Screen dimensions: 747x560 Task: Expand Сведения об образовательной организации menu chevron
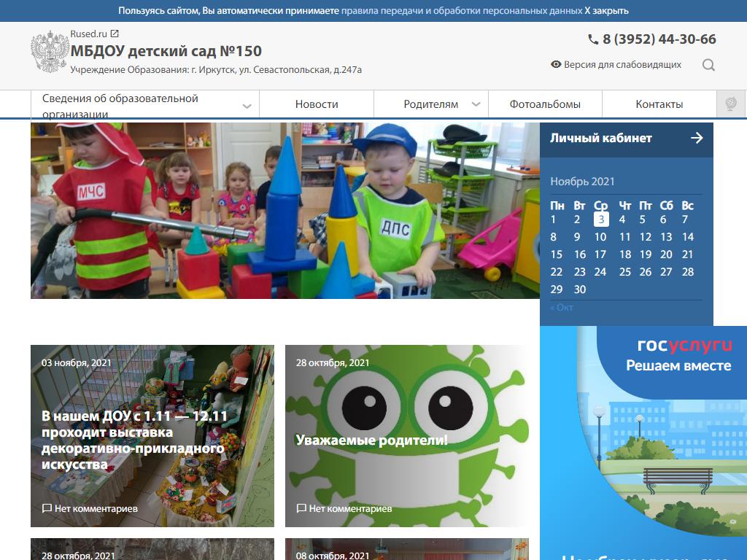[x=247, y=106]
